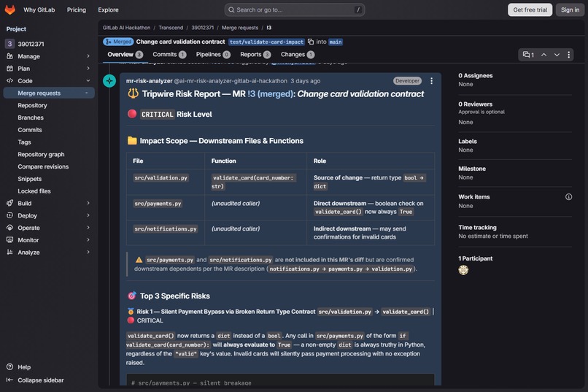This screenshot has width=588, height=392.
Task: Expand Operate section chevron
Action: point(88,228)
